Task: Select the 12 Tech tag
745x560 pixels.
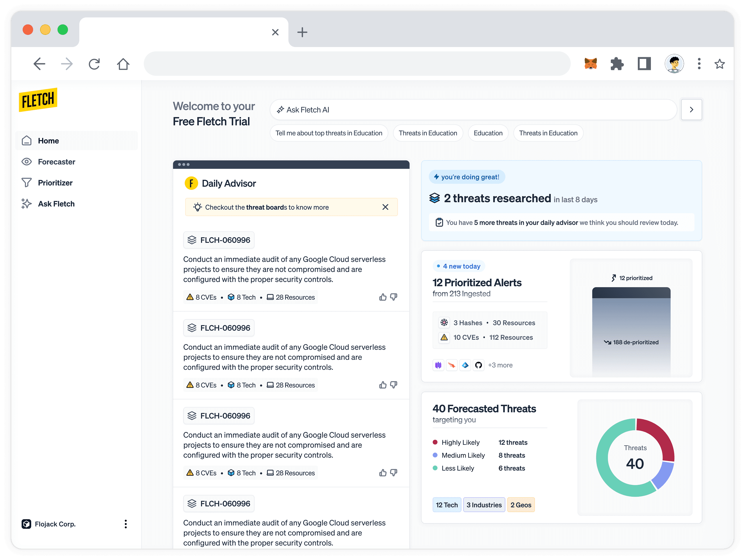Action: (x=447, y=505)
